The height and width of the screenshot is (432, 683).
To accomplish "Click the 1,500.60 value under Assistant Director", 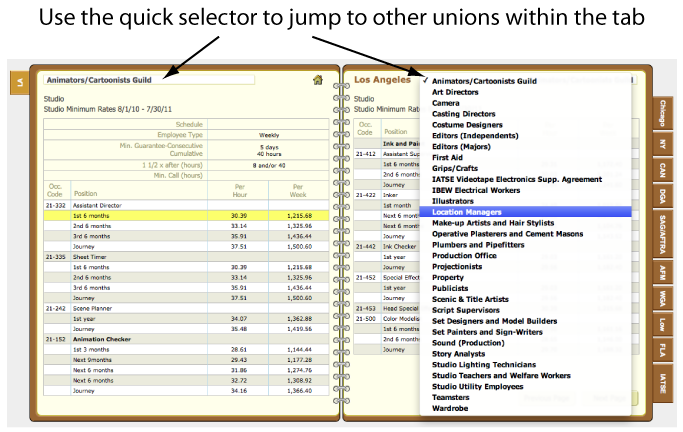I will (300, 246).
